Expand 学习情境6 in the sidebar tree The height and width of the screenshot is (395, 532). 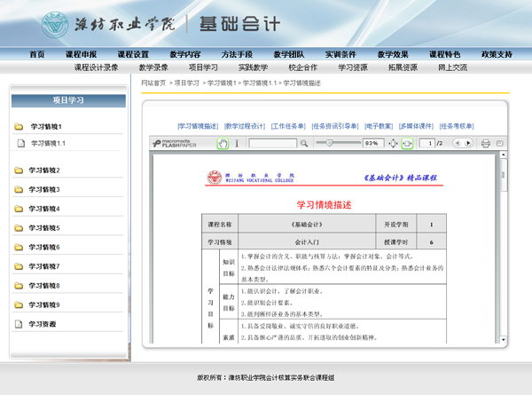[x=44, y=248]
